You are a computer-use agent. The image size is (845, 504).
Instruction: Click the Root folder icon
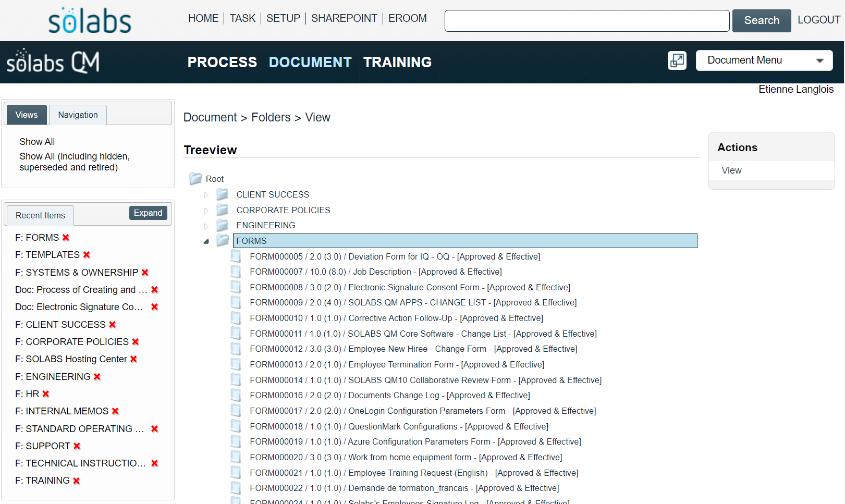(x=195, y=178)
